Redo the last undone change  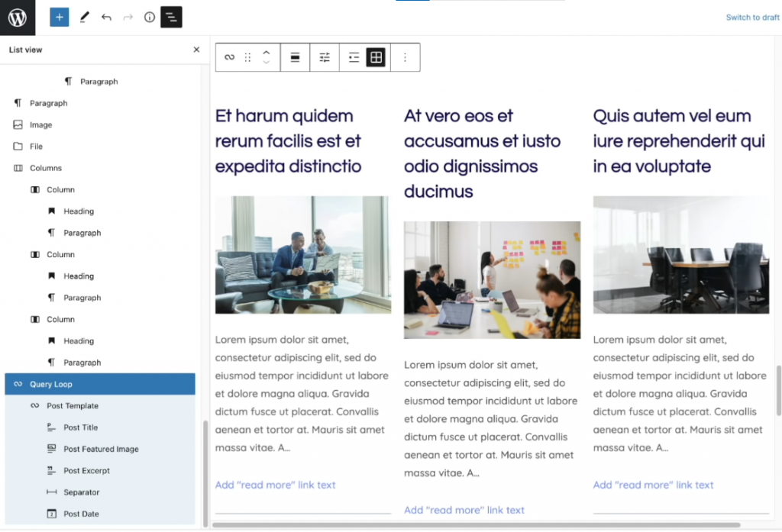(128, 18)
